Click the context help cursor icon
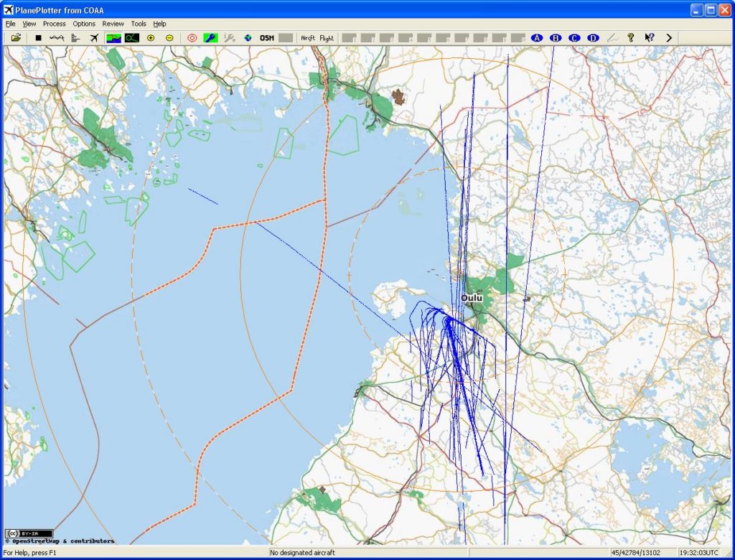 [649, 38]
